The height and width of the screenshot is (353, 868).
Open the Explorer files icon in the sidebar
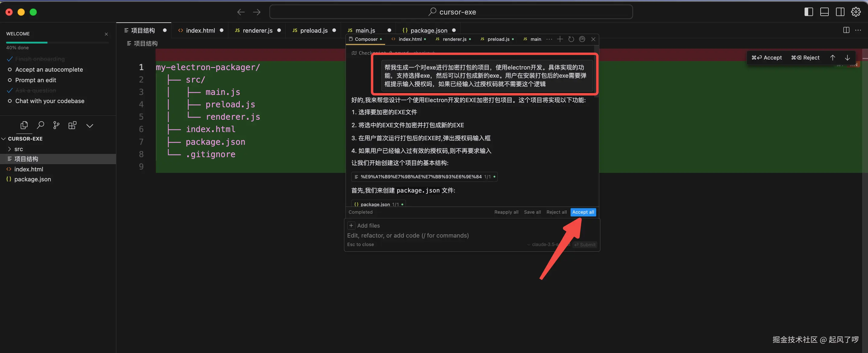[x=24, y=125]
